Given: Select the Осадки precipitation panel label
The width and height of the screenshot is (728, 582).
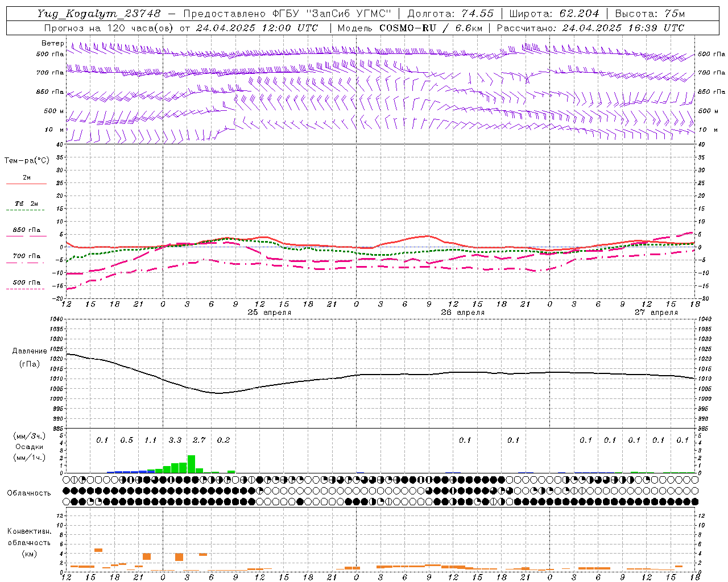Looking at the screenshot, I should pos(30,447).
